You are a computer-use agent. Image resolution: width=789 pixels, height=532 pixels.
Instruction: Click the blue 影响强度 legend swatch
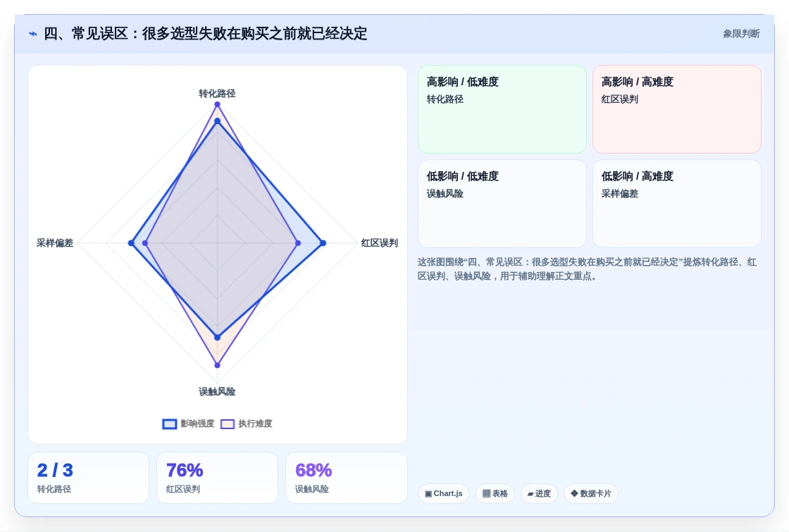point(170,423)
